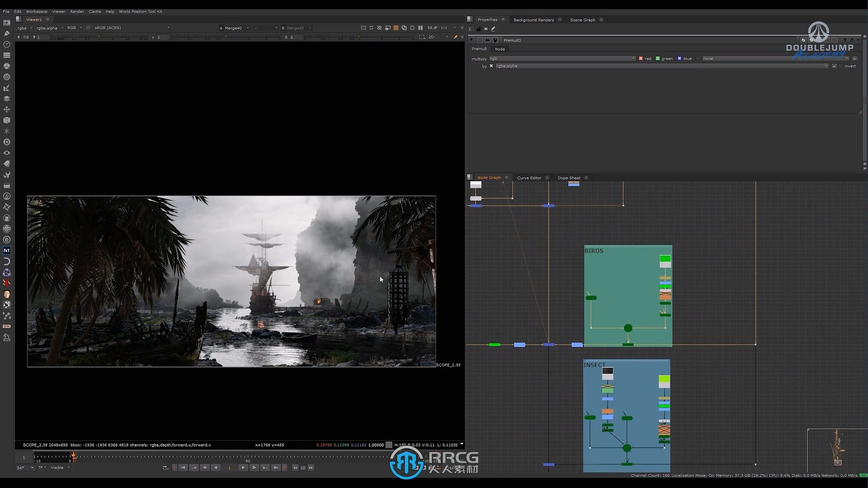The height and width of the screenshot is (488, 868).
Task: Click the center node icon for Premult1
Action: 480,40
